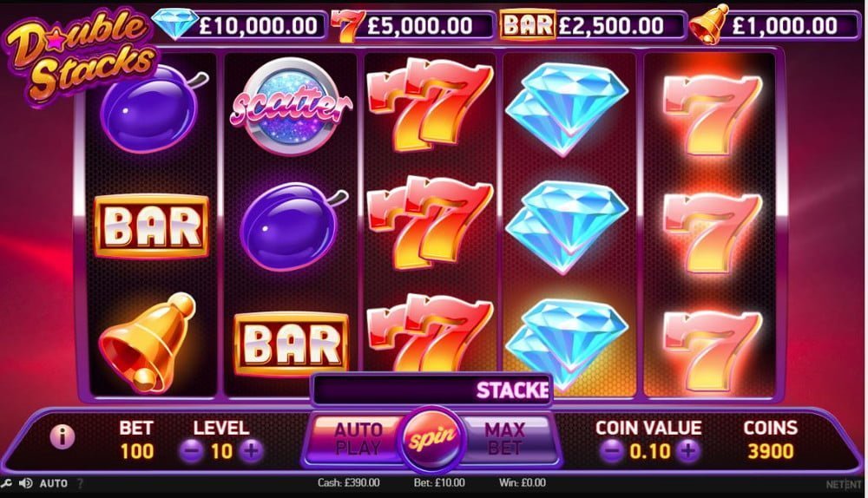Click the round spin button
Image resolution: width=868 pixels, height=498 pixels.
tap(433, 439)
